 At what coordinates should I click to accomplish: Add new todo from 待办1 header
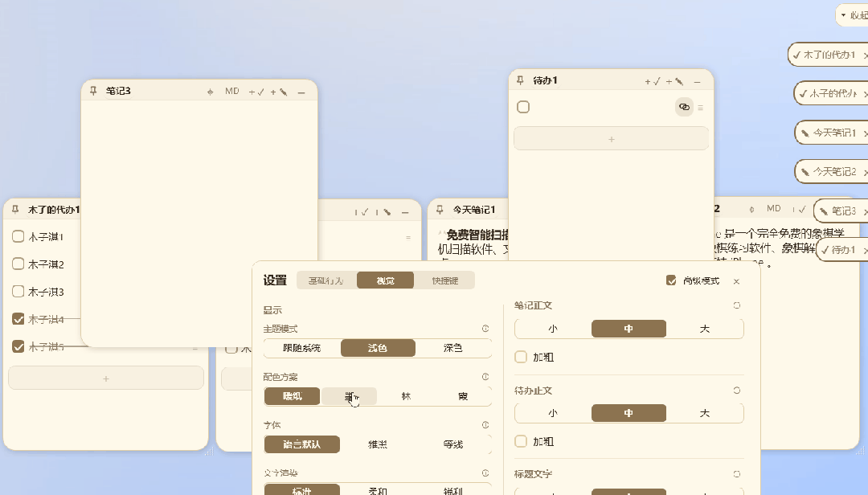pyautogui.click(x=652, y=81)
